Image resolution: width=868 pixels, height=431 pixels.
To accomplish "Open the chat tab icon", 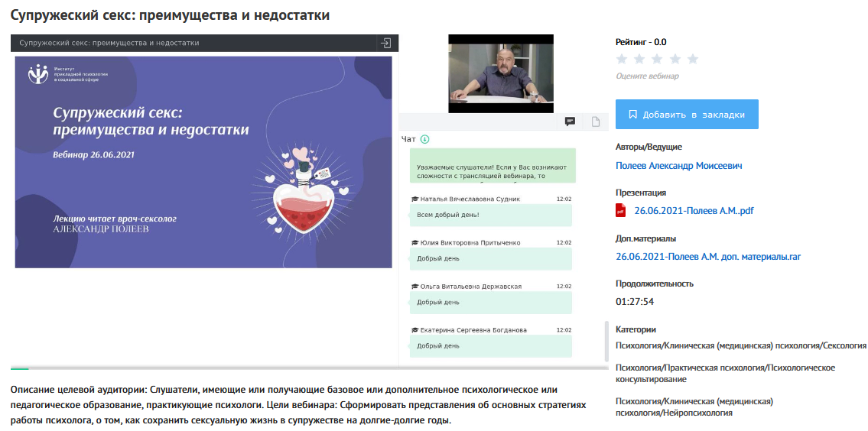I will pos(570,122).
